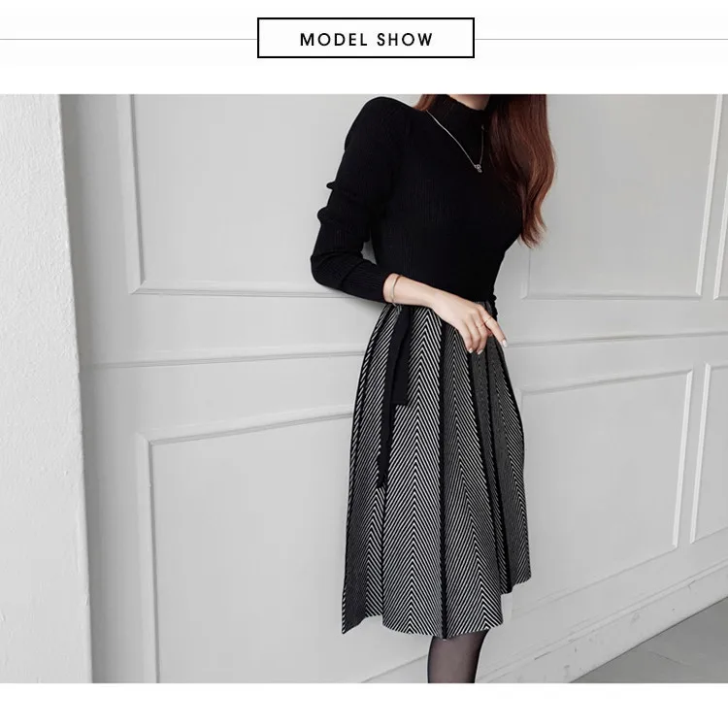The image size is (728, 727).
Task: Click the black ribbon belt tie
Action: coord(394,390)
